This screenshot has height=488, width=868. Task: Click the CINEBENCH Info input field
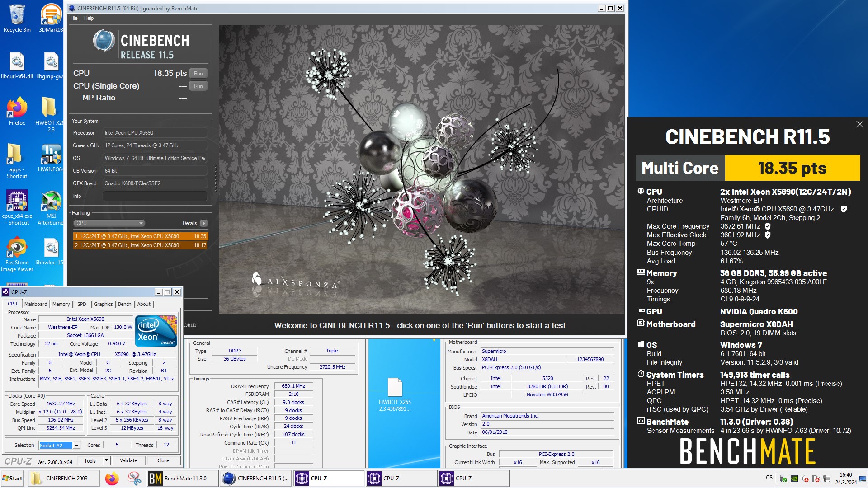pos(155,196)
